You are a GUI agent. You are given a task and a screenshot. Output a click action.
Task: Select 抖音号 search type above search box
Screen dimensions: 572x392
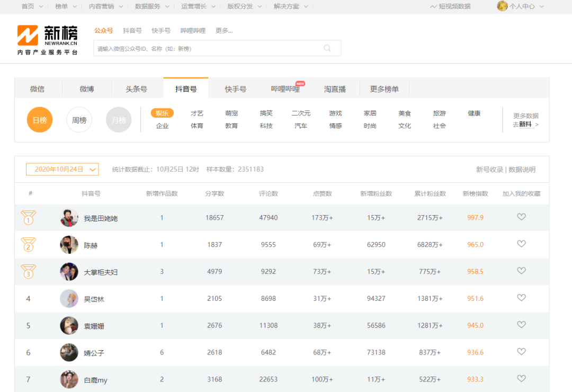(x=132, y=31)
